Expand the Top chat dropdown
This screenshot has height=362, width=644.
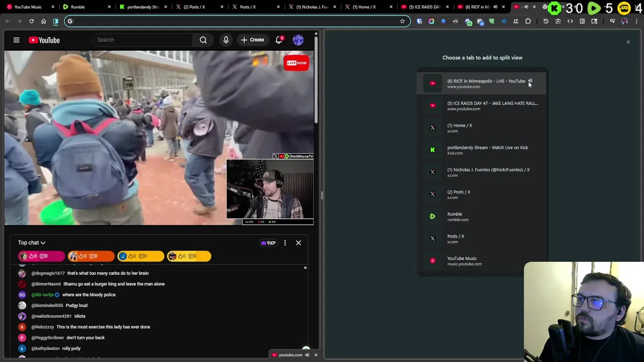pos(32,243)
